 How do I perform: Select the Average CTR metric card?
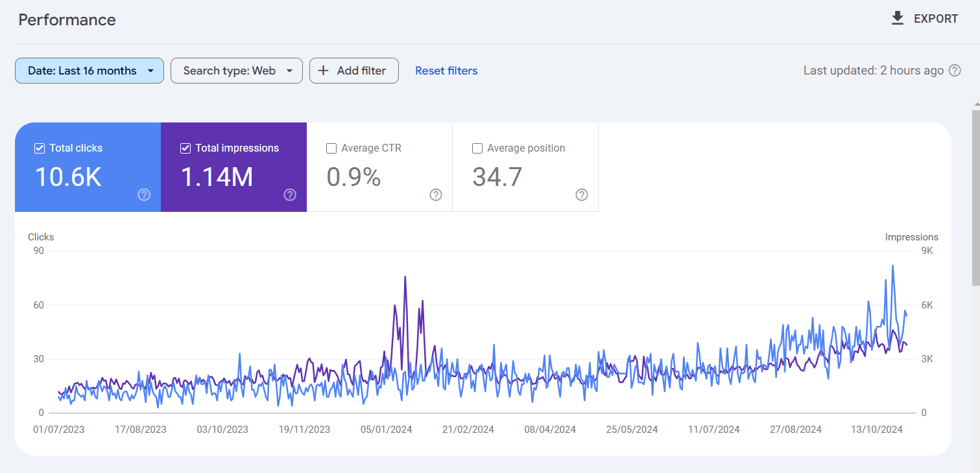[x=379, y=167]
